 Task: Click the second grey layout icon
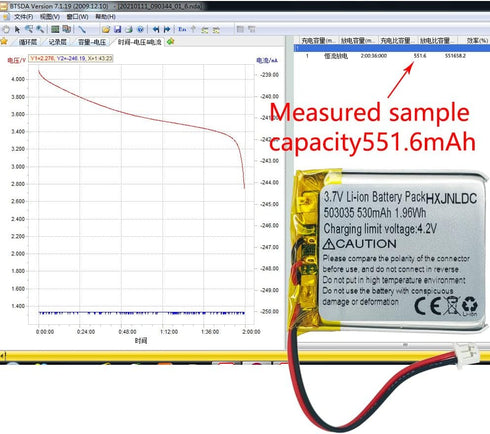252,29
